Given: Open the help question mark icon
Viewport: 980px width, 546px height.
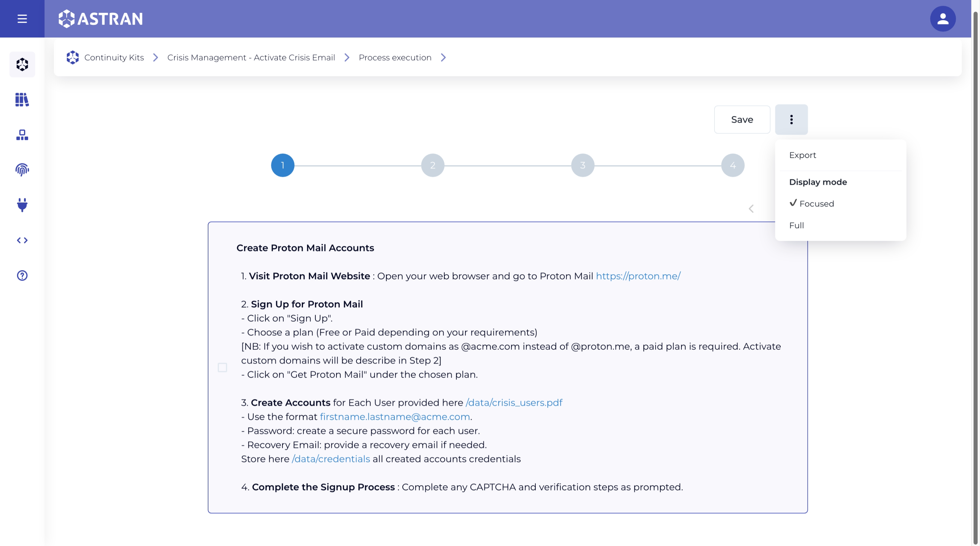Looking at the screenshot, I should (22, 275).
